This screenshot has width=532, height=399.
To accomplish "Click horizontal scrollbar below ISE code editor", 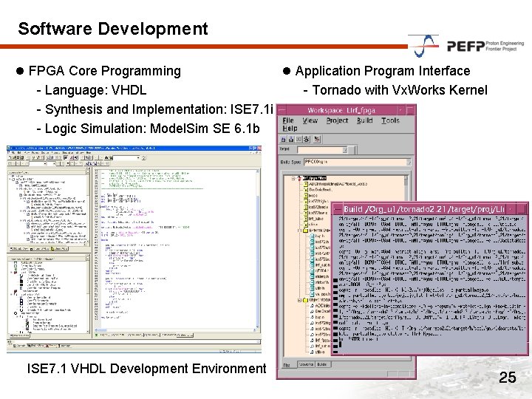I will click(x=174, y=330).
